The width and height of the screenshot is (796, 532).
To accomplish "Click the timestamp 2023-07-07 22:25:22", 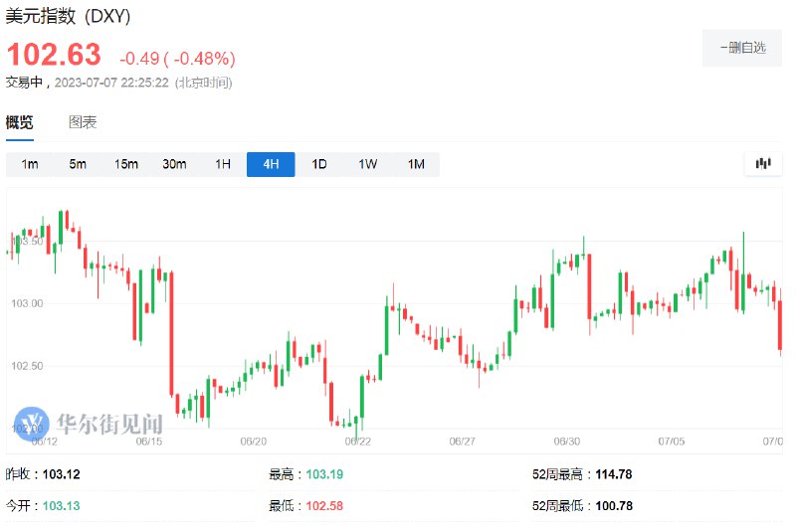I will (x=111, y=83).
